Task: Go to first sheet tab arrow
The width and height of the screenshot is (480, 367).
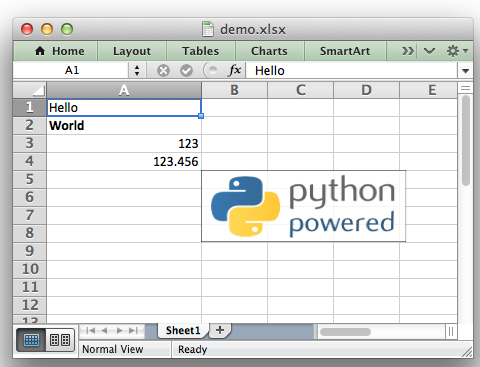Action: tap(90, 330)
